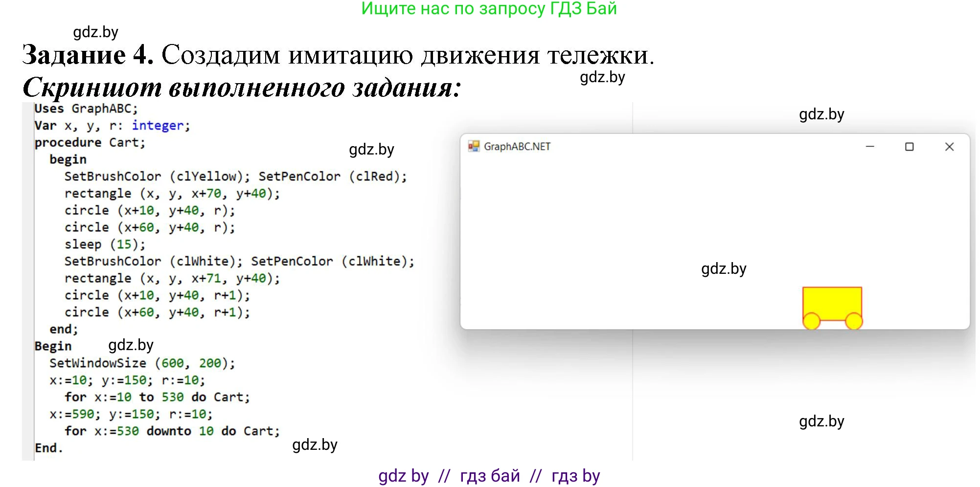The image size is (980, 487).
Task: Click the "procedure Cart;" code line
Action: pyautogui.click(x=90, y=143)
